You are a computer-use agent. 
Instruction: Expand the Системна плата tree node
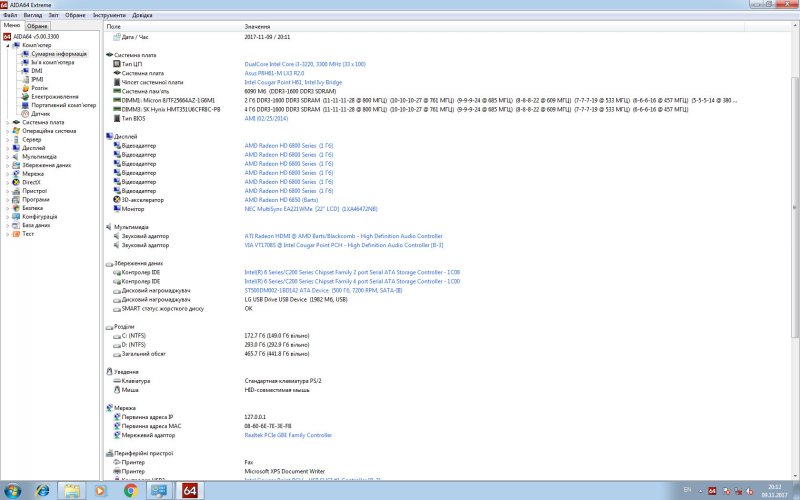[7, 122]
